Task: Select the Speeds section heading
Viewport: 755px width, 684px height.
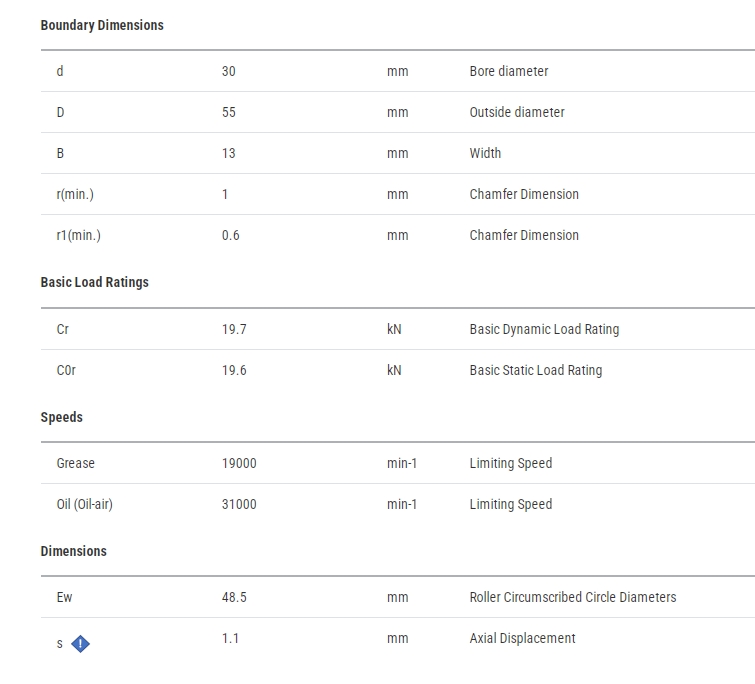Action: click(x=62, y=417)
